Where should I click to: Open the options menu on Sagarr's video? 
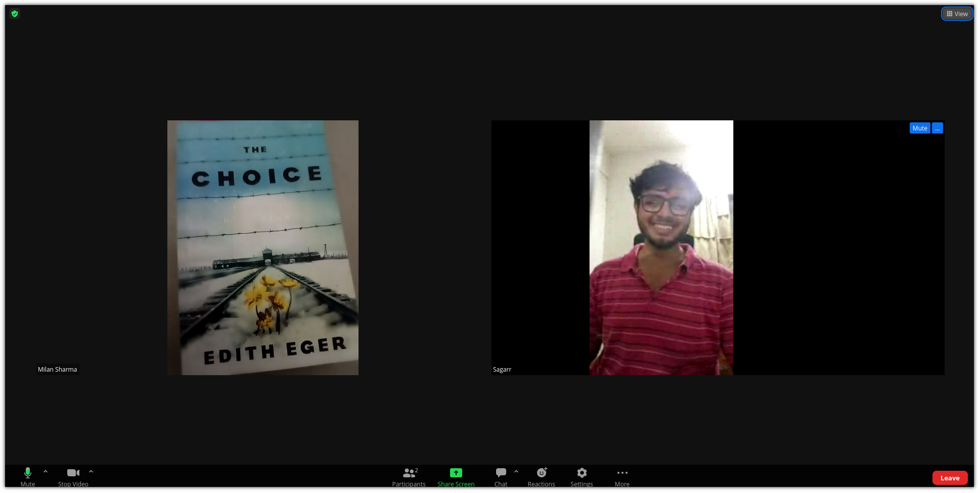point(937,128)
